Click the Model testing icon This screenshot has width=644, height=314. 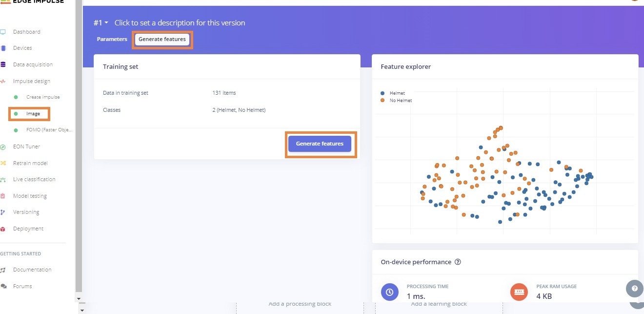click(3, 196)
